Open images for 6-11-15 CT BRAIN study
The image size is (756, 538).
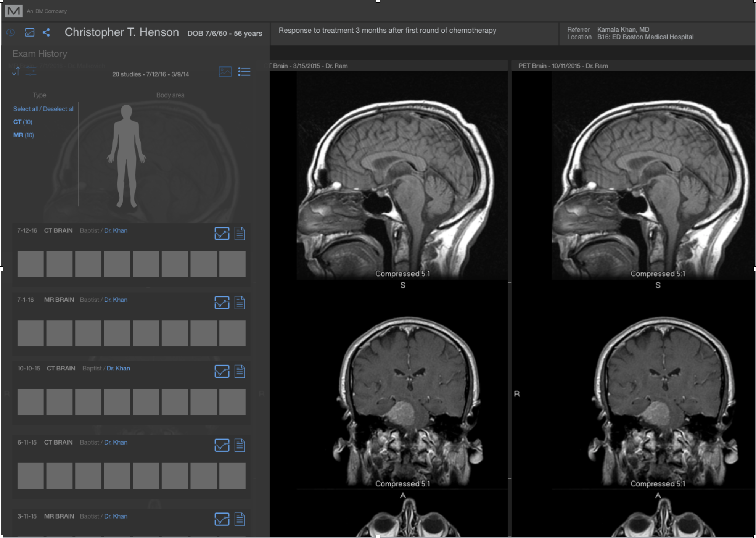pyautogui.click(x=222, y=445)
